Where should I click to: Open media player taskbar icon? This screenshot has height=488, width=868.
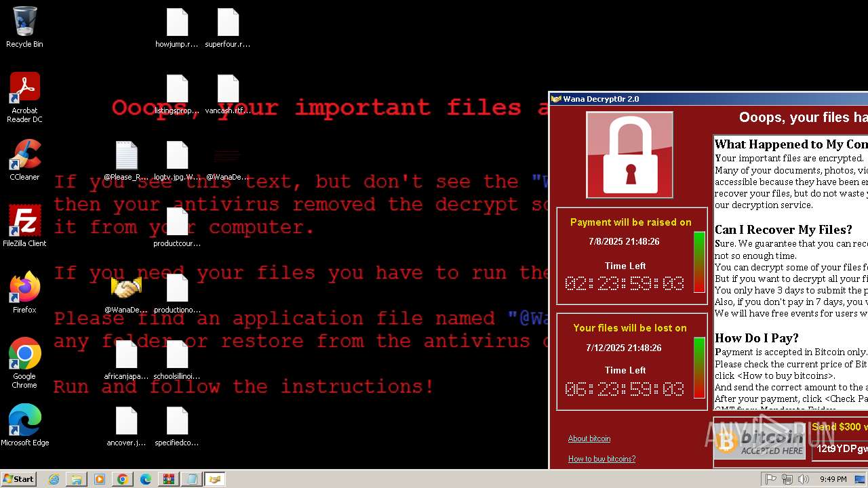pos(100,479)
